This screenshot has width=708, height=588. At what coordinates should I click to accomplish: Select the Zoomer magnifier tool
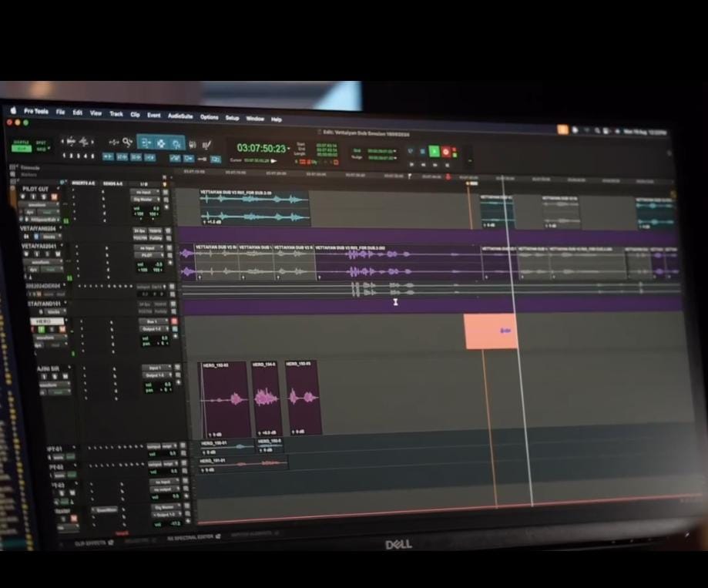(x=129, y=143)
